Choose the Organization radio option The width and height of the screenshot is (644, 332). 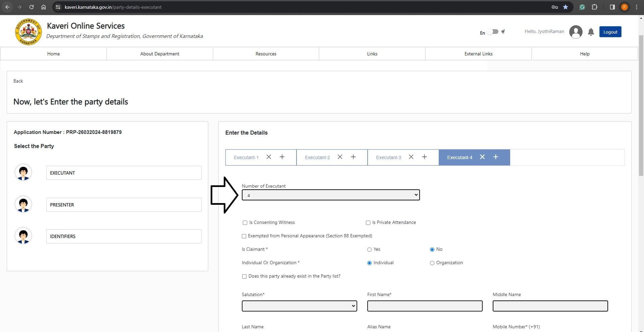coord(432,263)
